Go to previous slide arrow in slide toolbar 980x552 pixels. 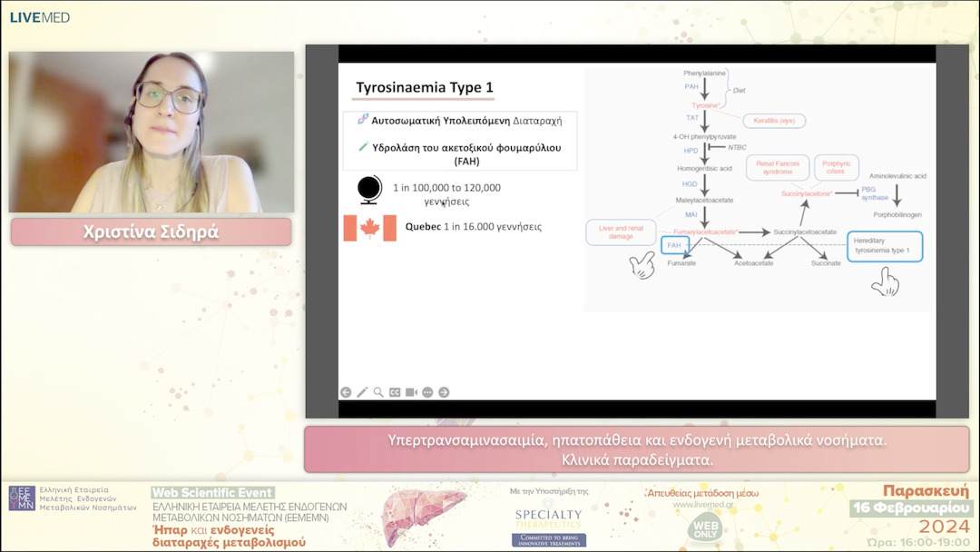pos(346,392)
